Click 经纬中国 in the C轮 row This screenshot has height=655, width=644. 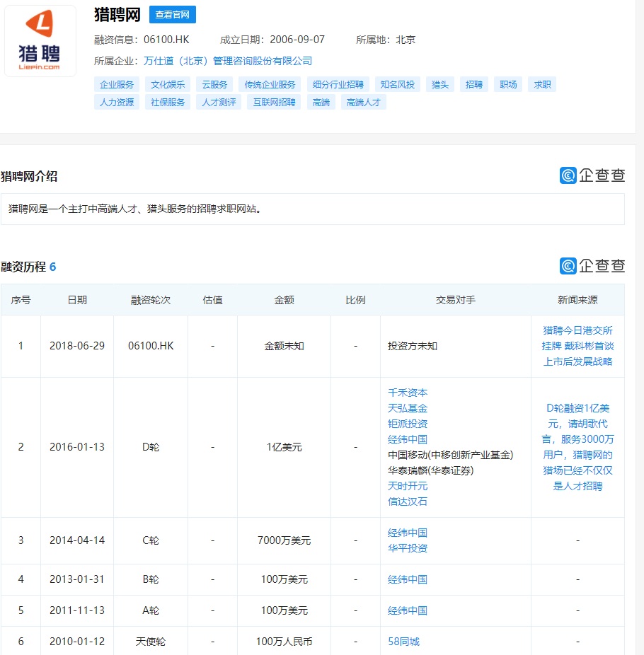tap(408, 533)
